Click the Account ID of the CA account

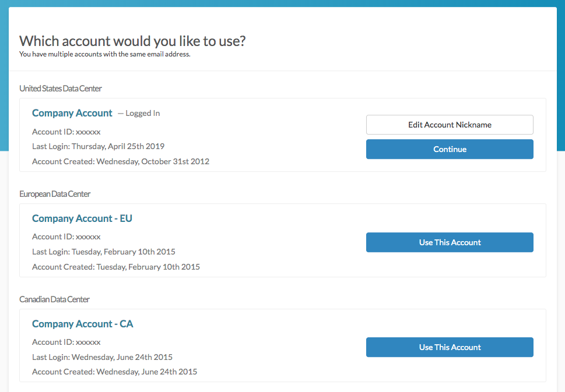66,342
